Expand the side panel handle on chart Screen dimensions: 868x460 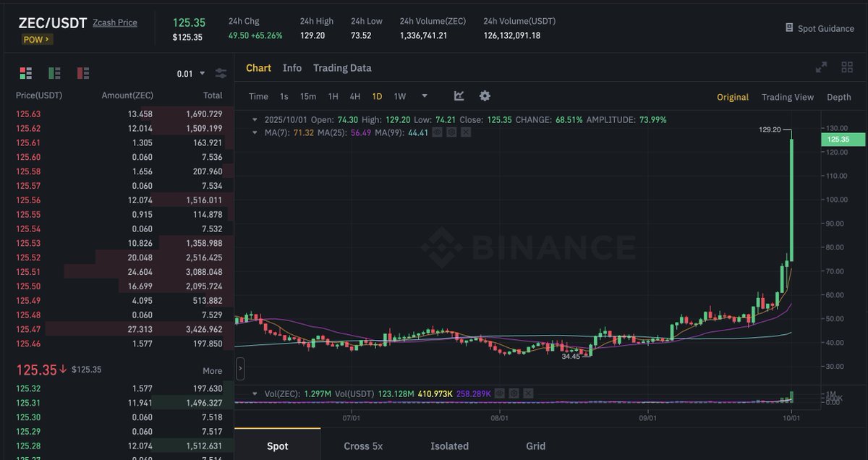click(x=240, y=369)
